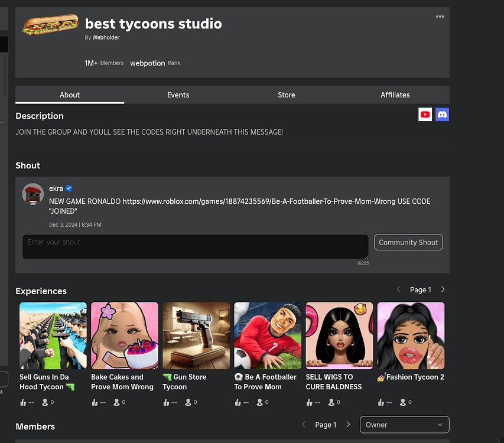This screenshot has height=443, width=504.
Task: Switch to the Store tab
Action: pyautogui.click(x=287, y=95)
